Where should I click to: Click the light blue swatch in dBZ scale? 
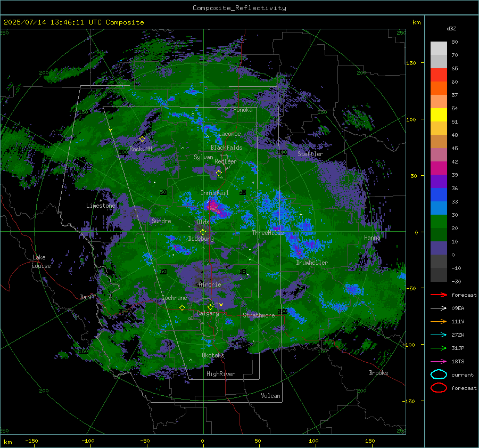[x=439, y=208]
